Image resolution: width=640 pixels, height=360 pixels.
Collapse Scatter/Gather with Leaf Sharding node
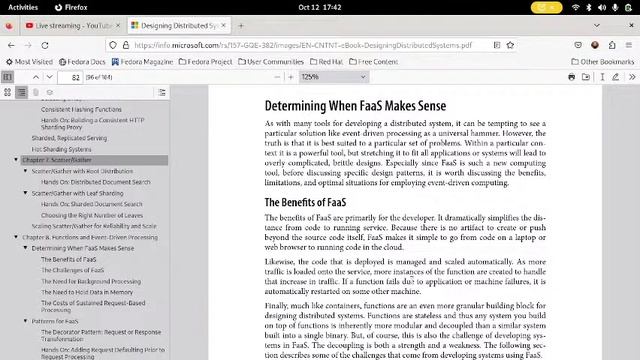coord(25,193)
